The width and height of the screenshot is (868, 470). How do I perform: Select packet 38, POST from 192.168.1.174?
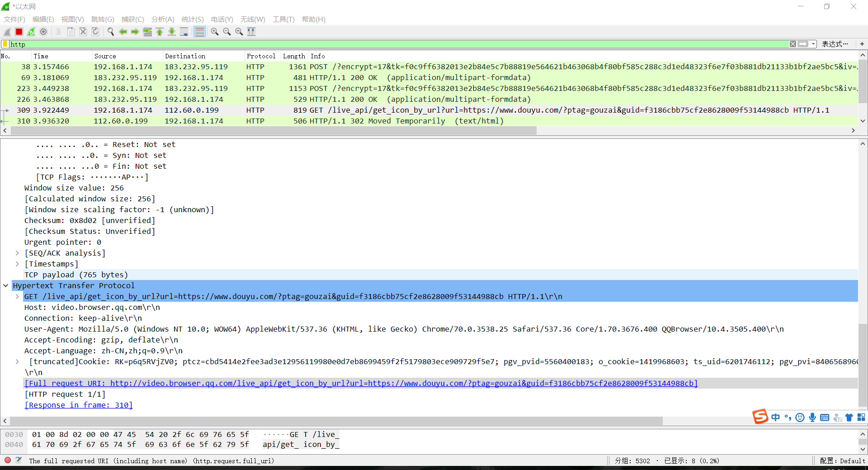coord(429,66)
